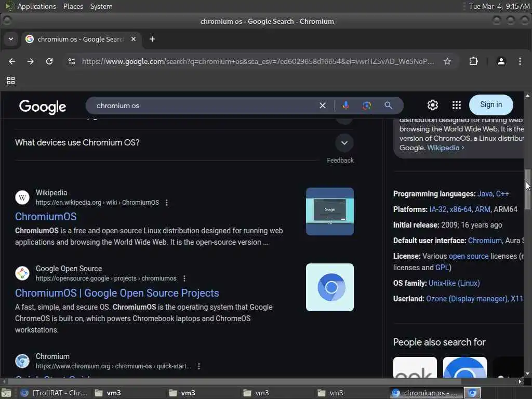
Task: Submit search with magnifier icon
Action: (389, 105)
